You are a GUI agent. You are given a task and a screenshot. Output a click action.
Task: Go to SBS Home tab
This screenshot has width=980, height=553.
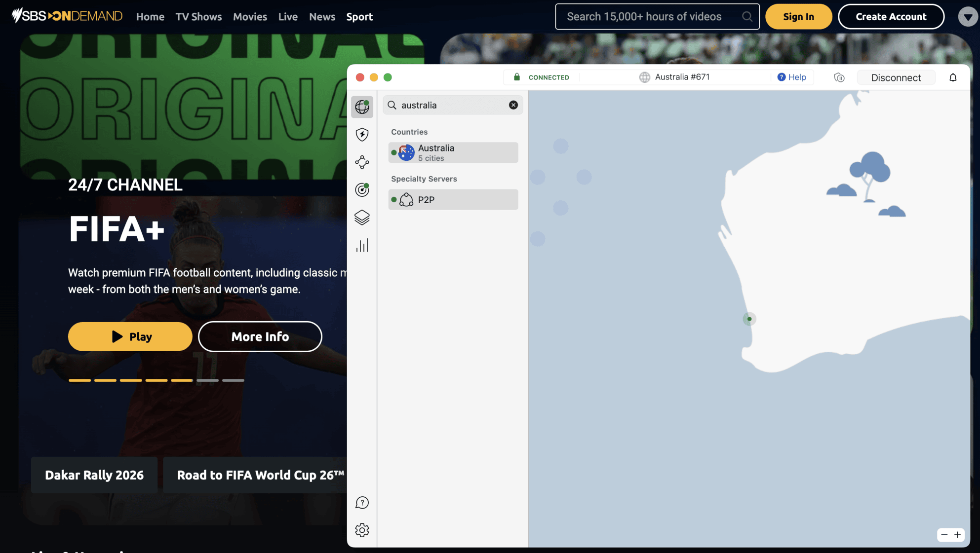150,17
